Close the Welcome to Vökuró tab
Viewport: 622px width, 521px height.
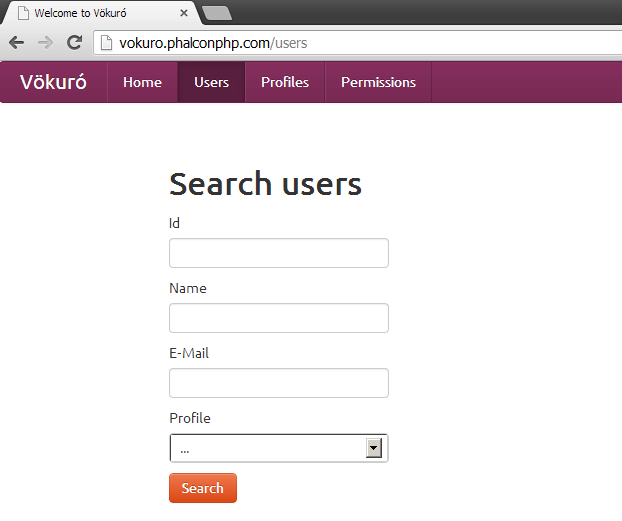click(184, 14)
